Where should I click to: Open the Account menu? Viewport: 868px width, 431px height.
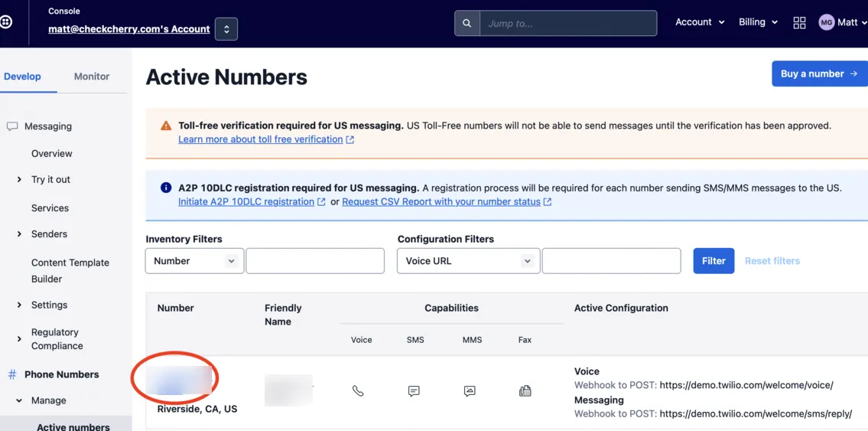click(x=700, y=22)
